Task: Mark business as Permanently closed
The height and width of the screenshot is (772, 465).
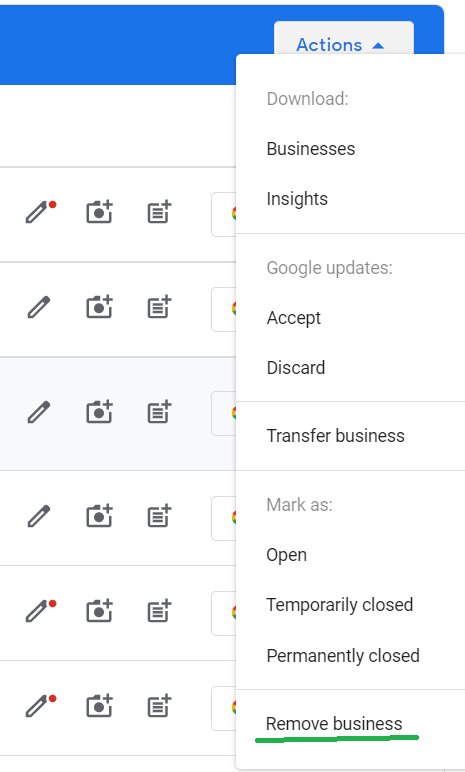Action: point(343,656)
